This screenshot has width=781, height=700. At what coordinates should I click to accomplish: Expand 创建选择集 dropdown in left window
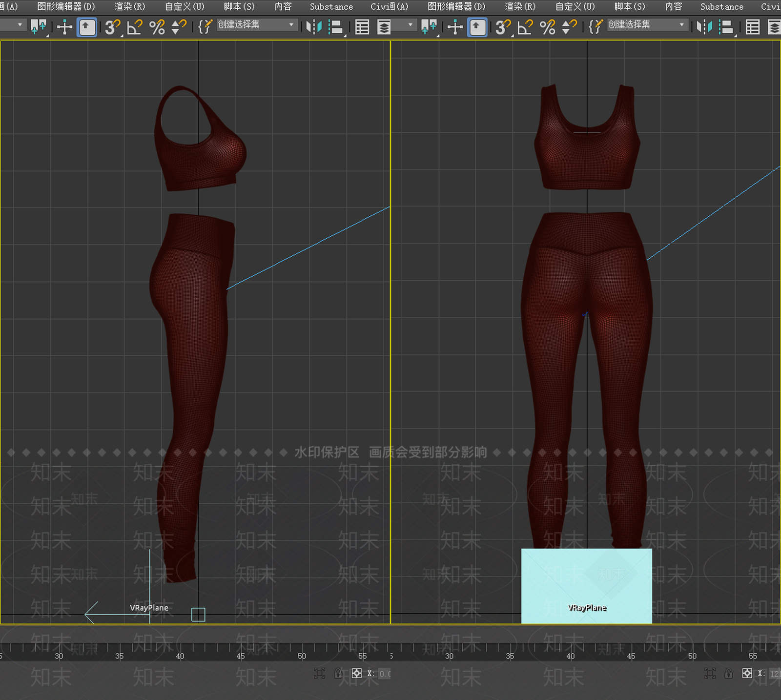[x=291, y=24]
